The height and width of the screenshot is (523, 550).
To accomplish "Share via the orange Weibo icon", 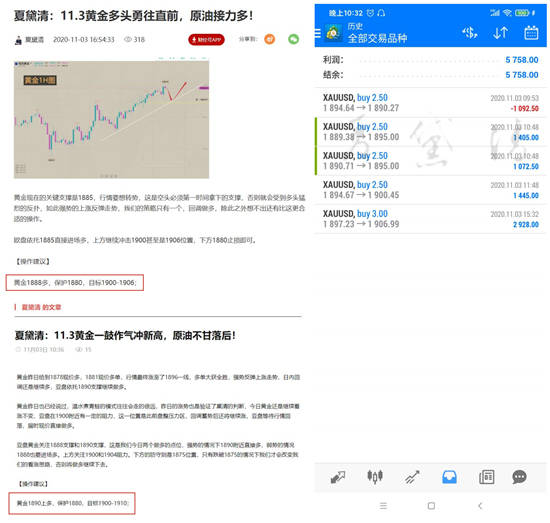I will click(x=269, y=39).
